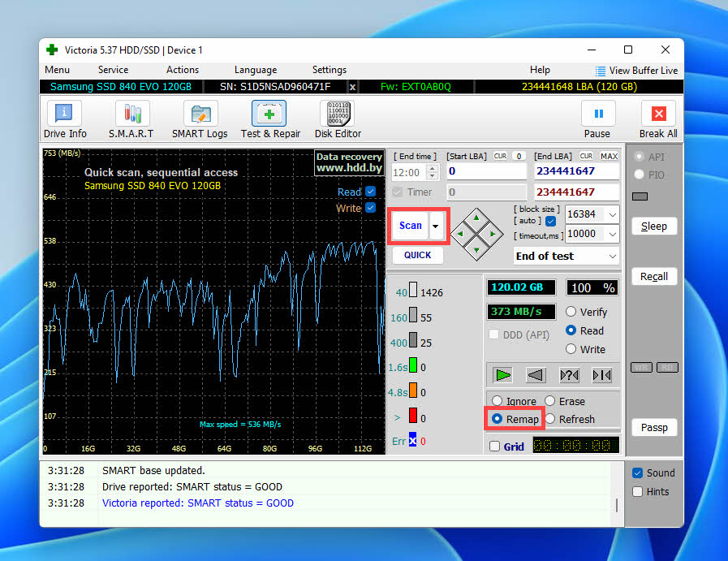Open the Language menu

pyautogui.click(x=256, y=70)
